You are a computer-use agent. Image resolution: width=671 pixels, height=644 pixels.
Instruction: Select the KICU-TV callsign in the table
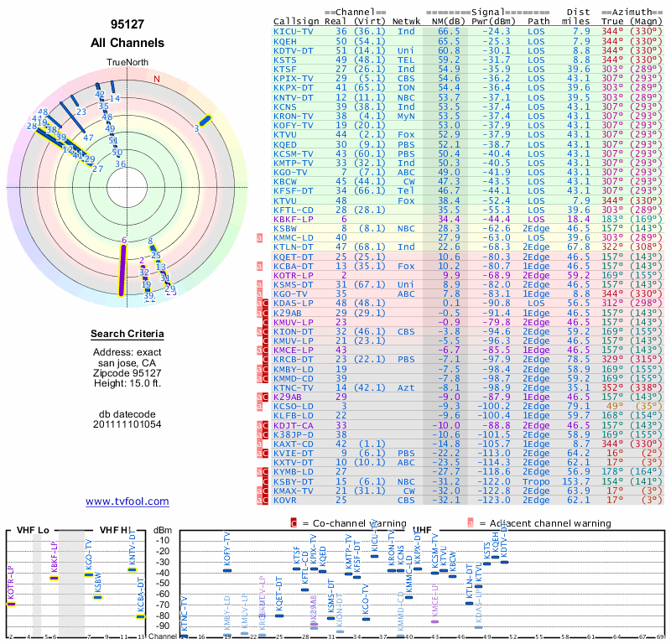click(x=293, y=32)
